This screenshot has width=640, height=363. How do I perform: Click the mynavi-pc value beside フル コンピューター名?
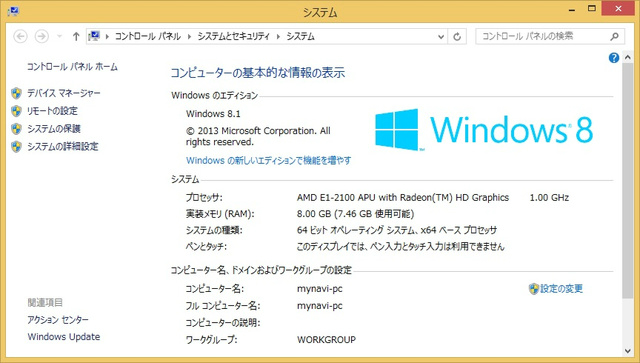320,306
